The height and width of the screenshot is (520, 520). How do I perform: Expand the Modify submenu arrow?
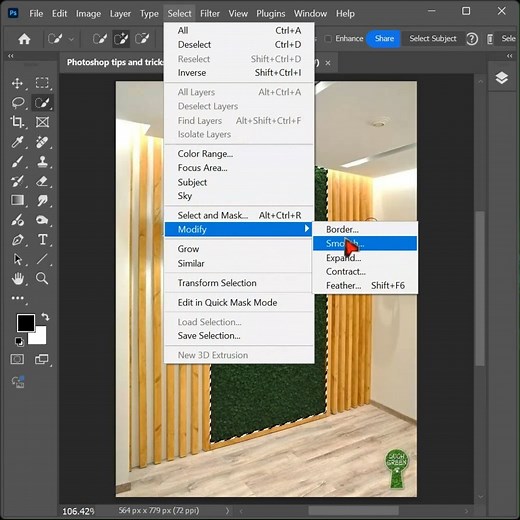pyautogui.click(x=307, y=229)
